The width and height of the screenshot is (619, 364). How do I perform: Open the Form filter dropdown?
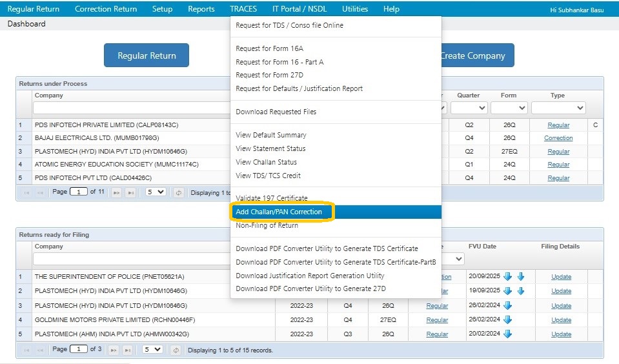pos(509,108)
